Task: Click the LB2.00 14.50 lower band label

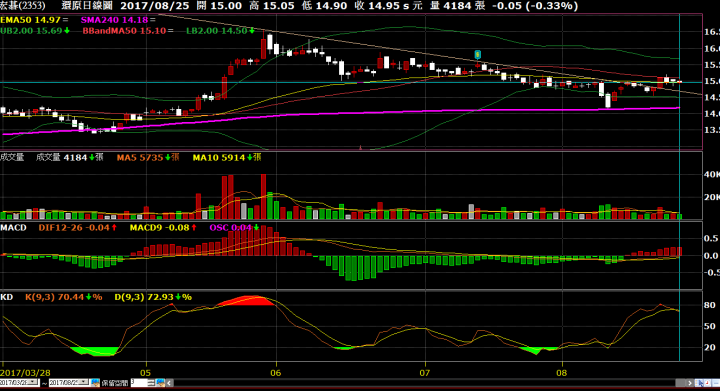Action: click(217, 31)
